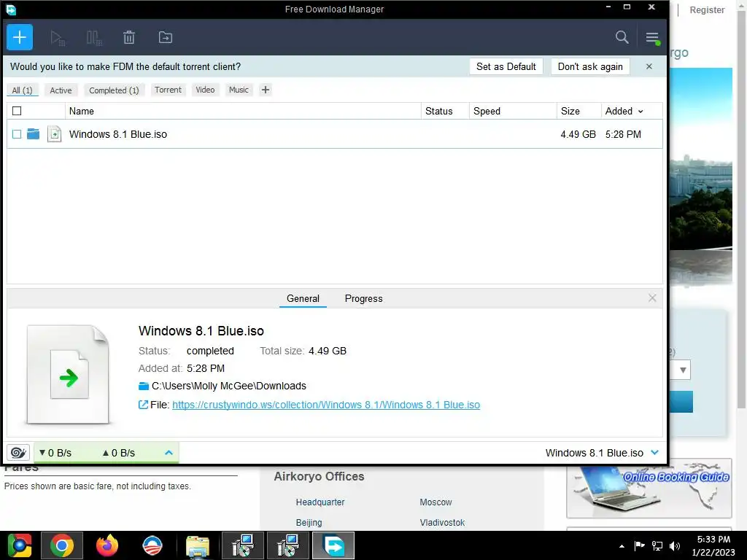Viewport: 747px width, 560px height.
Task: Open the FDM hamburger main menu
Action: [652, 38]
